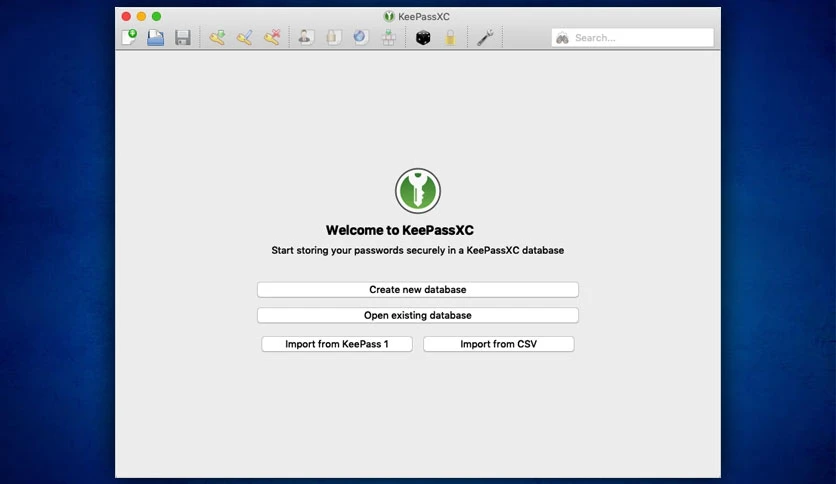
Task: Click the Search input field
Action: [x=632, y=38]
